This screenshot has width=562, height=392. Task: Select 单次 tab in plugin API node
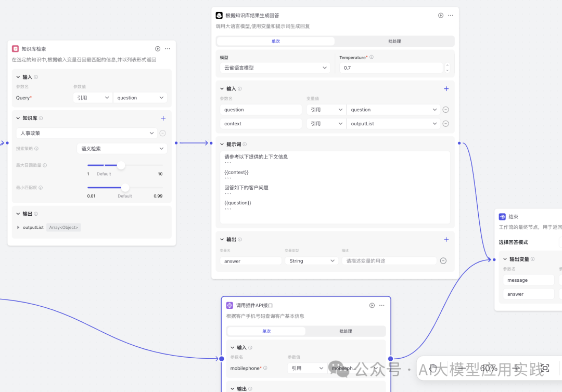tap(266, 331)
